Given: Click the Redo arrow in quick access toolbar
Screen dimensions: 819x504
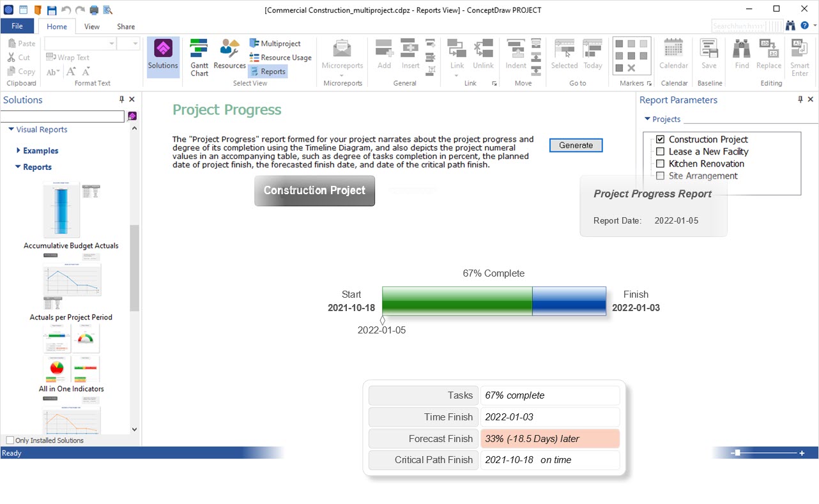Looking at the screenshot, I should 80,10.
